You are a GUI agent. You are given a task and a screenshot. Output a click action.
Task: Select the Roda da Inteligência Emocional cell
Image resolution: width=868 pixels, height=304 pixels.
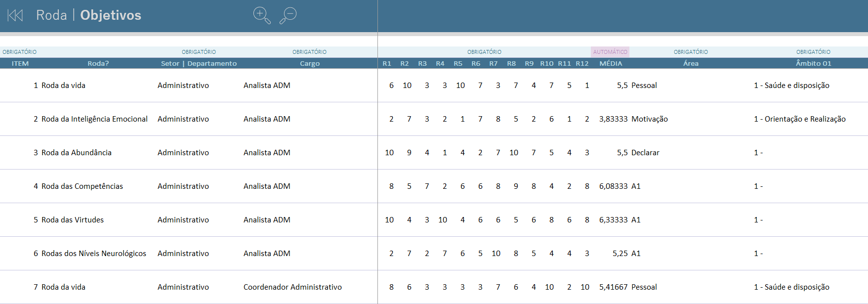tap(94, 119)
